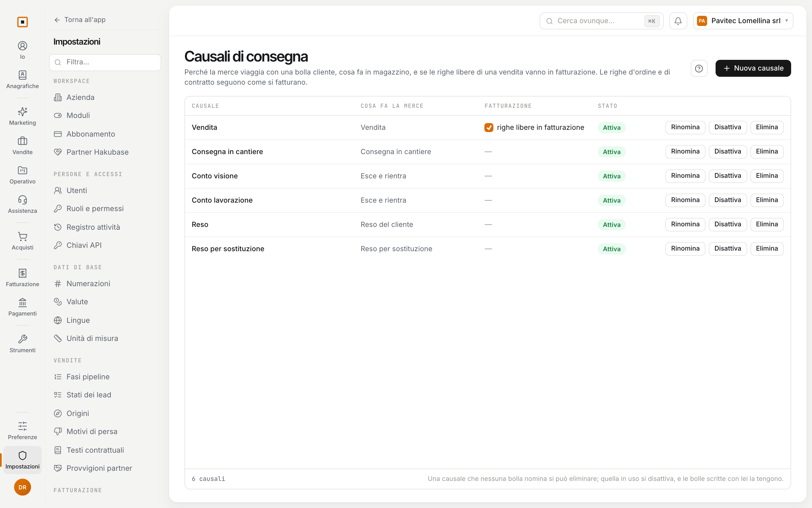
Task: Go back via Torna all'app
Action: (80, 20)
